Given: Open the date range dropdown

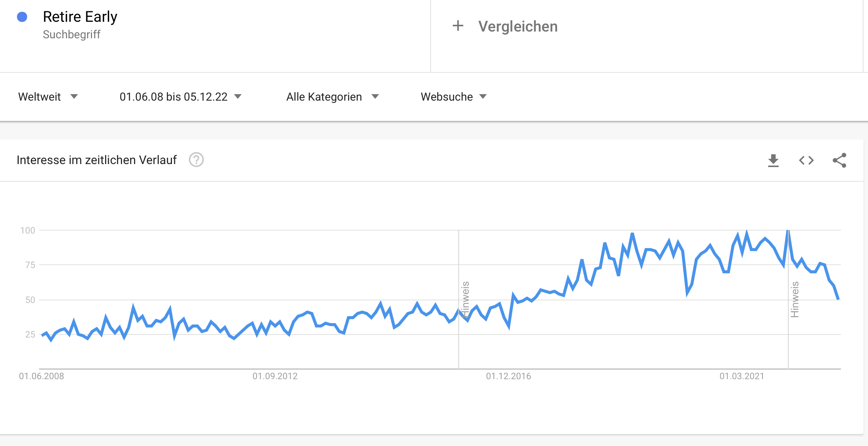Looking at the screenshot, I should (x=180, y=97).
